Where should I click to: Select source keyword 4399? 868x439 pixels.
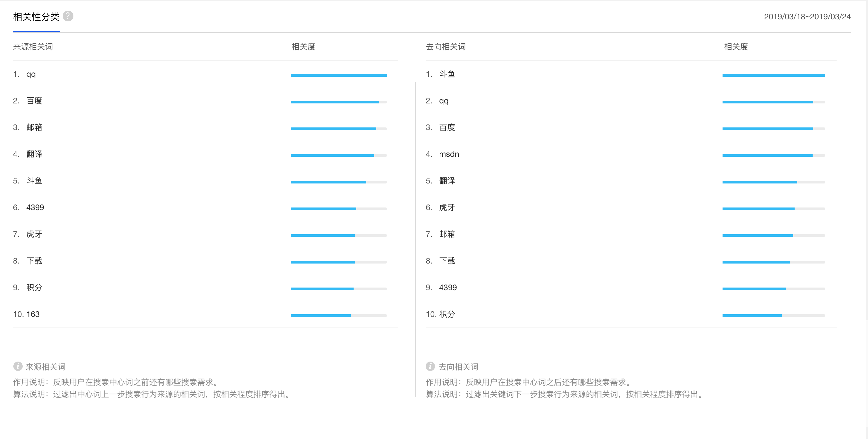pos(35,207)
